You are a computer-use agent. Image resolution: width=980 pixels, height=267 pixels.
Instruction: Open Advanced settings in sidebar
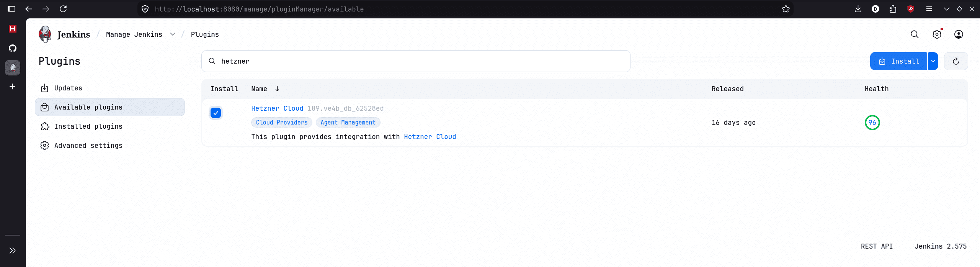pos(109,146)
